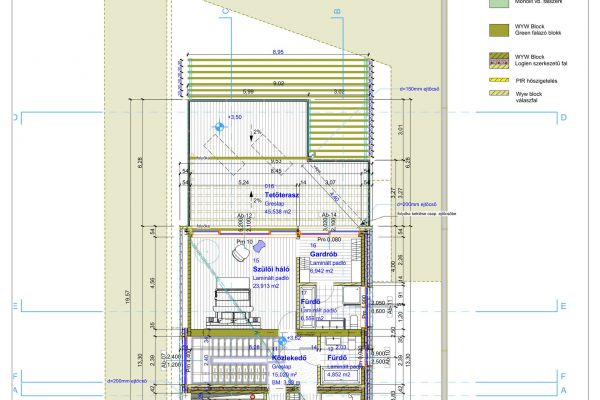This screenshot has height=400, width=600.
Task: Click the "Tetőterasz" room label
Action: (x=282, y=195)
